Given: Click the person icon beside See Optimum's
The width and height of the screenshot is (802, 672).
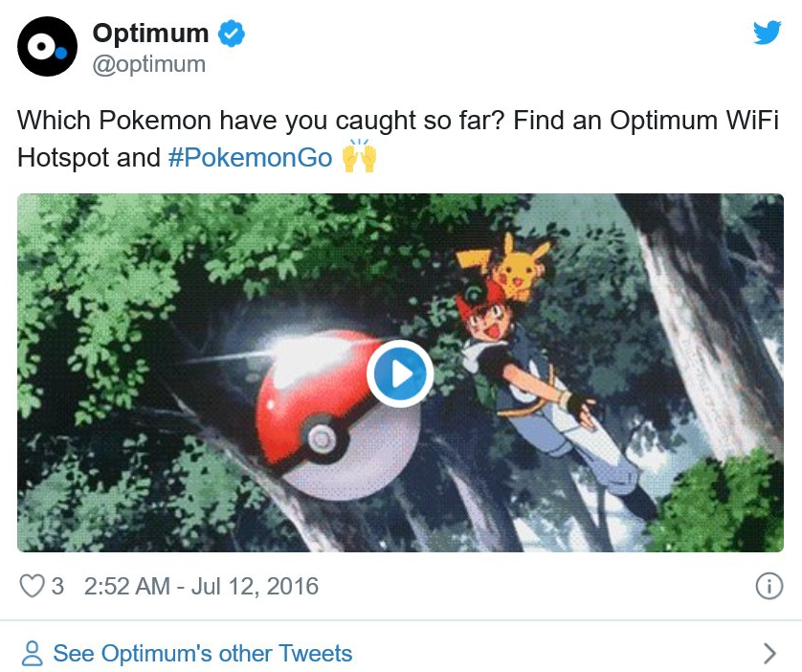Looking at the screenshot, I should 33,654.
